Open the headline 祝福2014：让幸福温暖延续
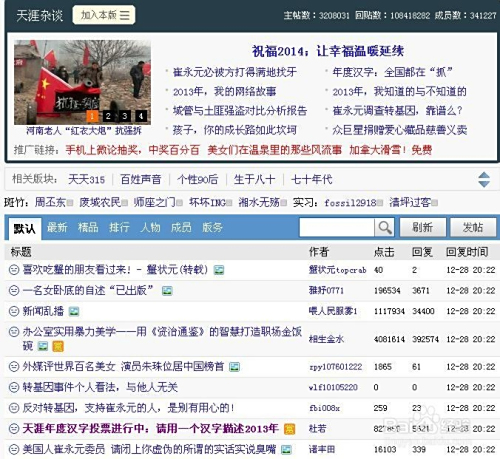The height and width of the screenshot is (459, 500). click(x=328, y=51)
